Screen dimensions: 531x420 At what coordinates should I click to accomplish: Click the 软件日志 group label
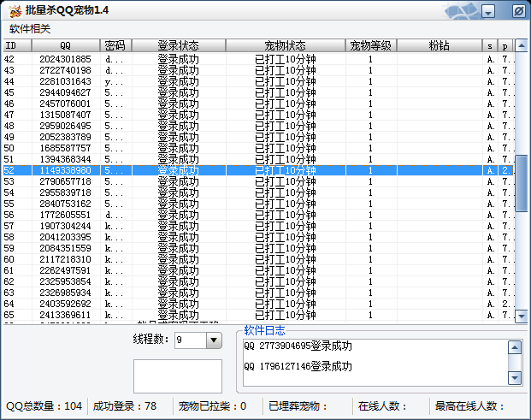pos(264,330)
